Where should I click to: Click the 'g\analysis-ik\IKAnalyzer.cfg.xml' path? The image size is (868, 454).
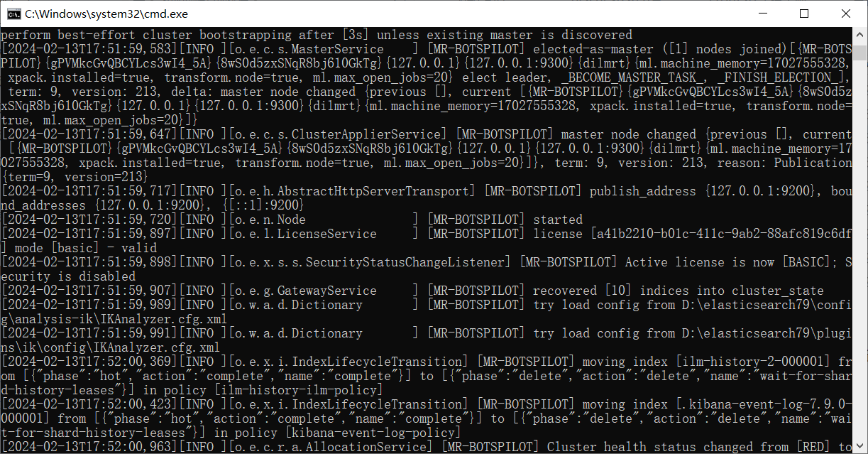coord(114,319)
